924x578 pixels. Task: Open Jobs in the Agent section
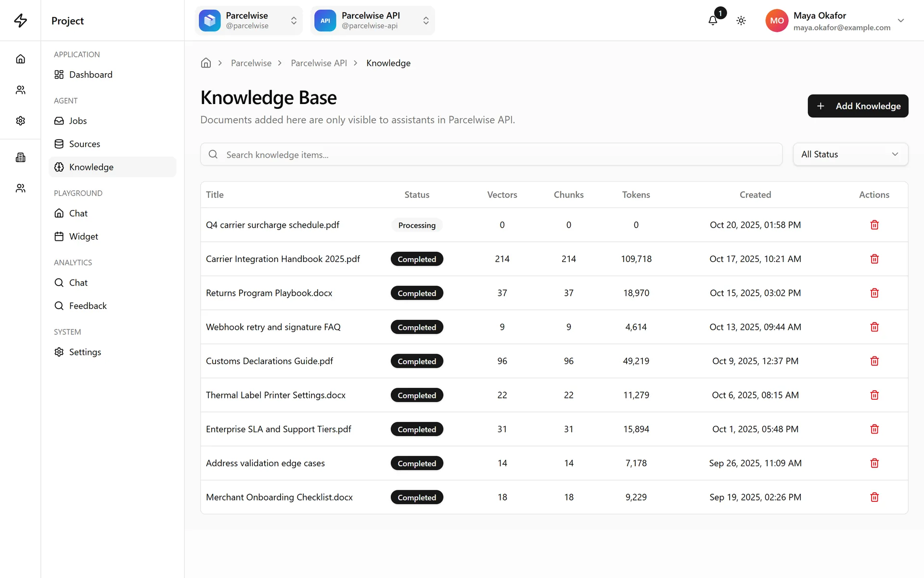tap(113, 121)
